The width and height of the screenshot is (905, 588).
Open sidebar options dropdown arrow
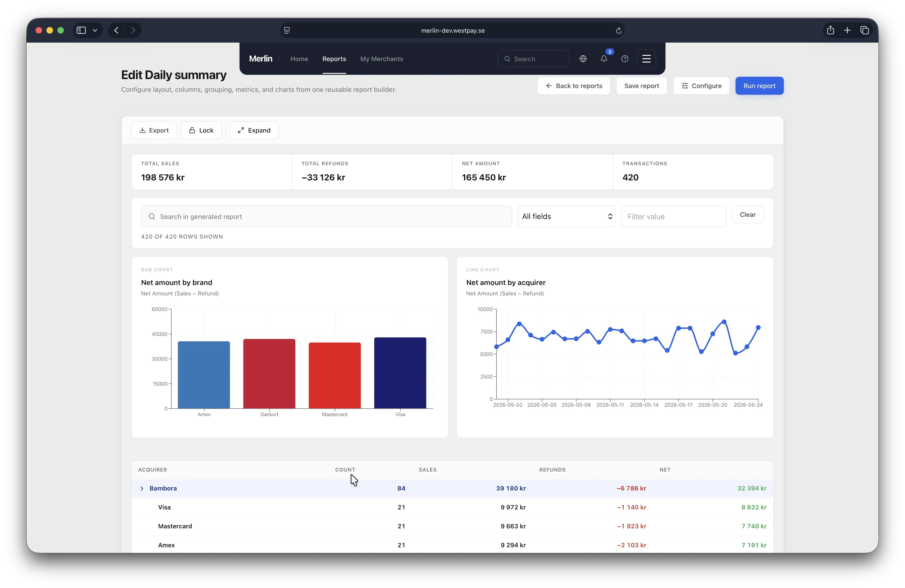click(x=95, y=31)
